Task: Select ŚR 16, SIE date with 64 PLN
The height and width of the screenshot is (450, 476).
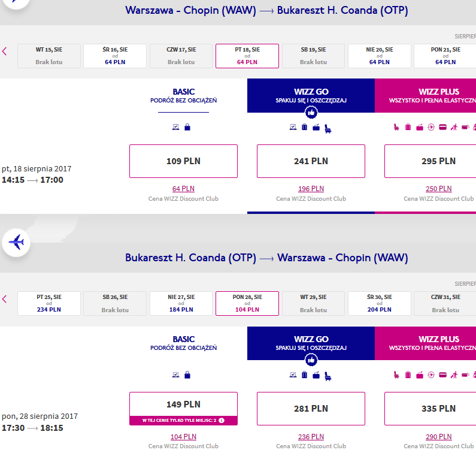Action: tap(115, 56)
